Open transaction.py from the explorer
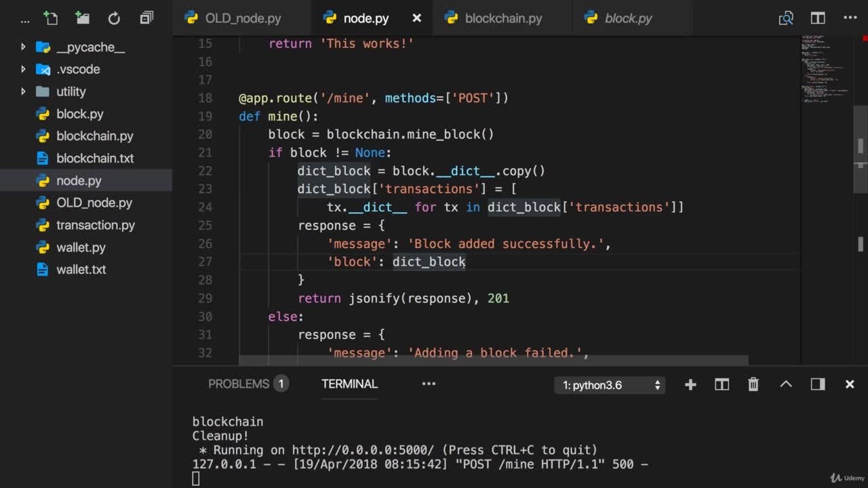Viewport: 868px width, 488px height. click(x=96, y=225)
